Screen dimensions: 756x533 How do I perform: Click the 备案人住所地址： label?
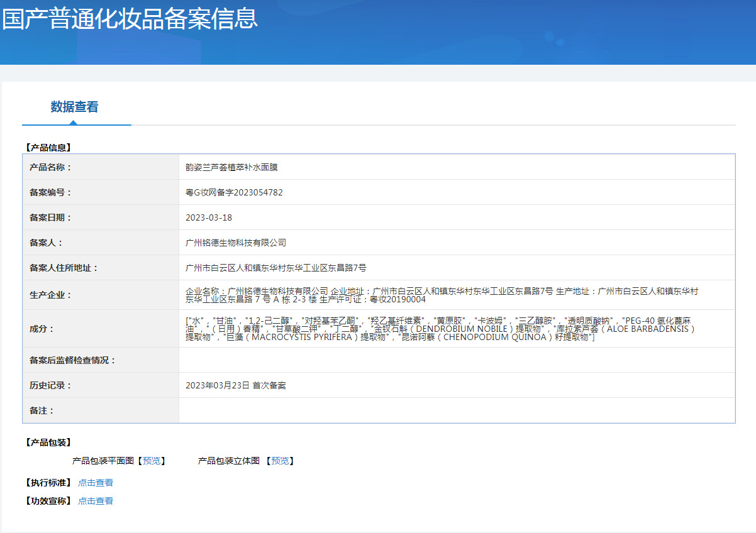point(64,268)
